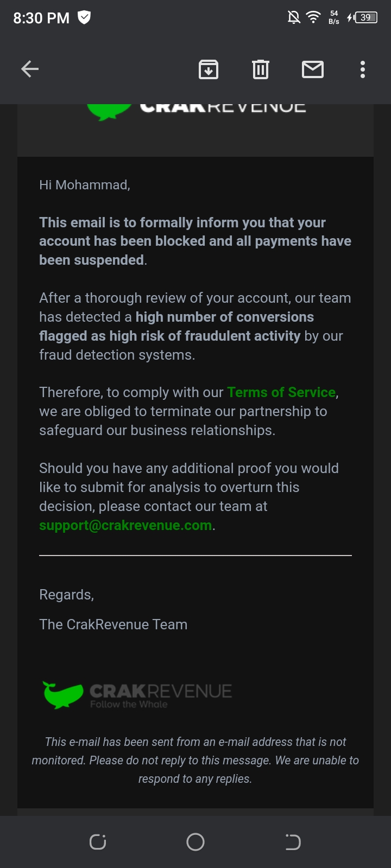391x868 pixels.
Task: Tap the green whale CrakRevenue footer logo
Action: pos(137,695)
